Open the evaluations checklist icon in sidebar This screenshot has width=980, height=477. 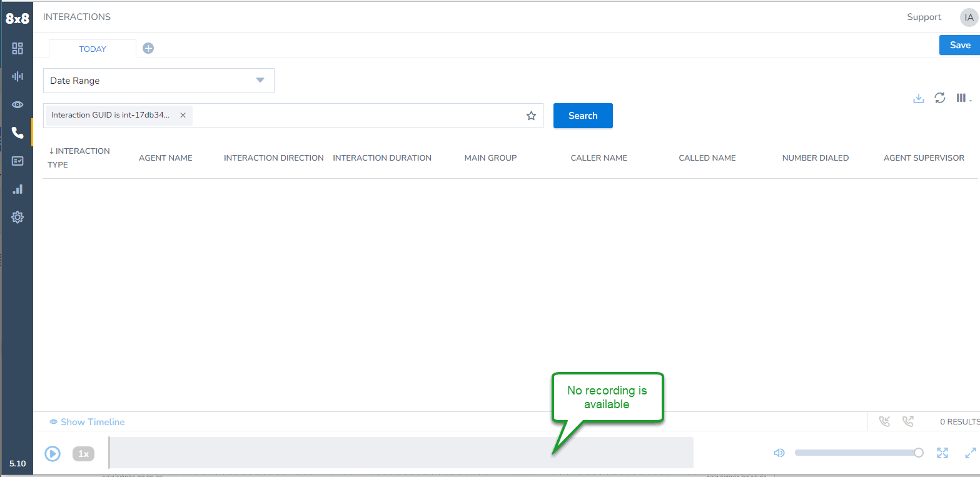tap(18, 161)
